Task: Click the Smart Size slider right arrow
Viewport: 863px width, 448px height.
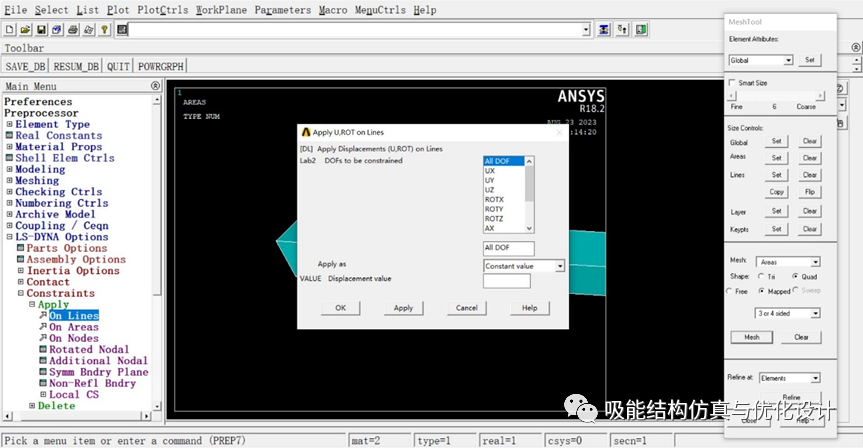Action: click(820, 96)
